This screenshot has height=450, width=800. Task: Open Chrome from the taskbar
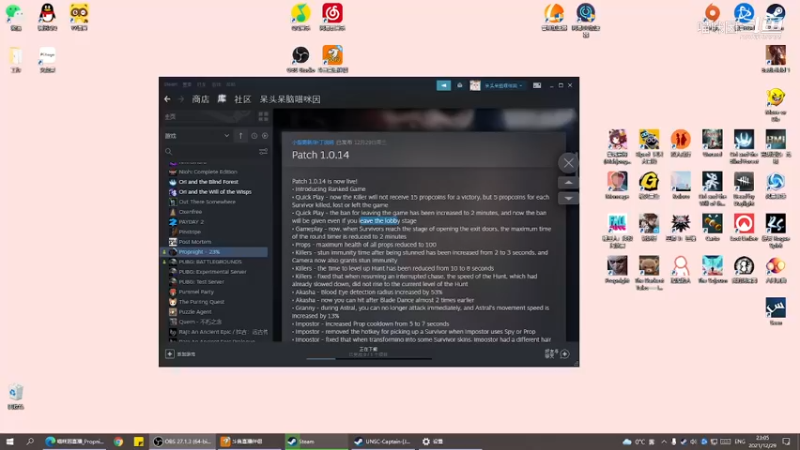click(118, 442)
